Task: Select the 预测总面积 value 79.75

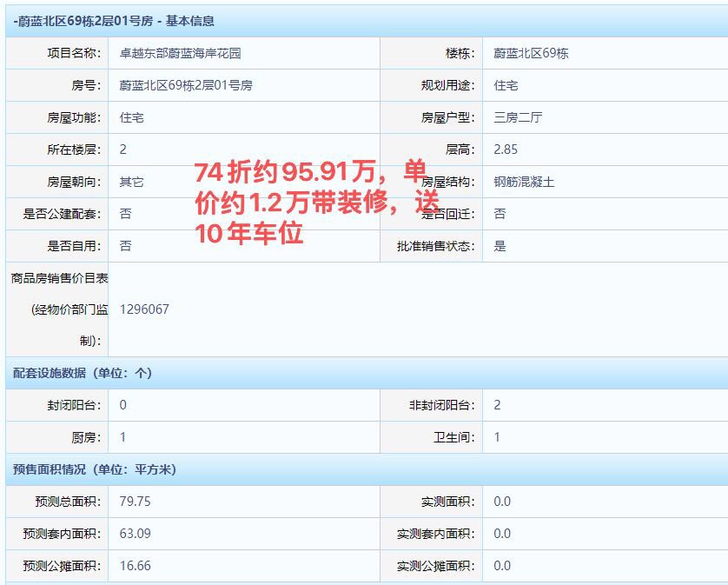Action: pos(136,502)
